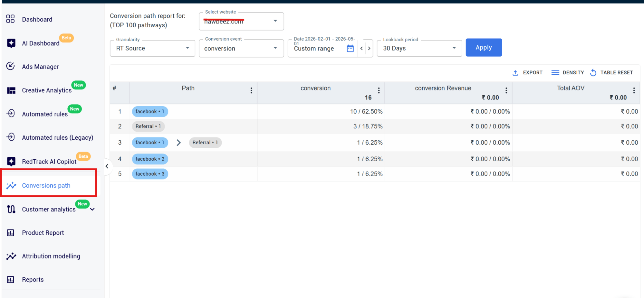Toggle table Density setting
Screen dimensions: 644x298
click(x=568, y=73)
